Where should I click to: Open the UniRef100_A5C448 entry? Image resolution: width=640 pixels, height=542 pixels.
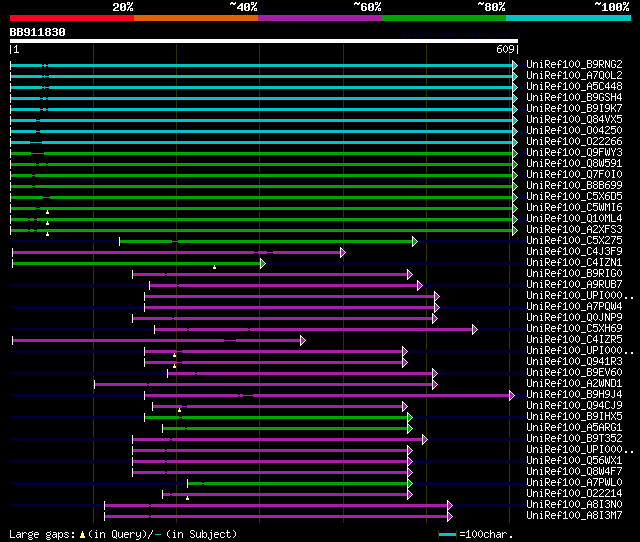point(574,87)
